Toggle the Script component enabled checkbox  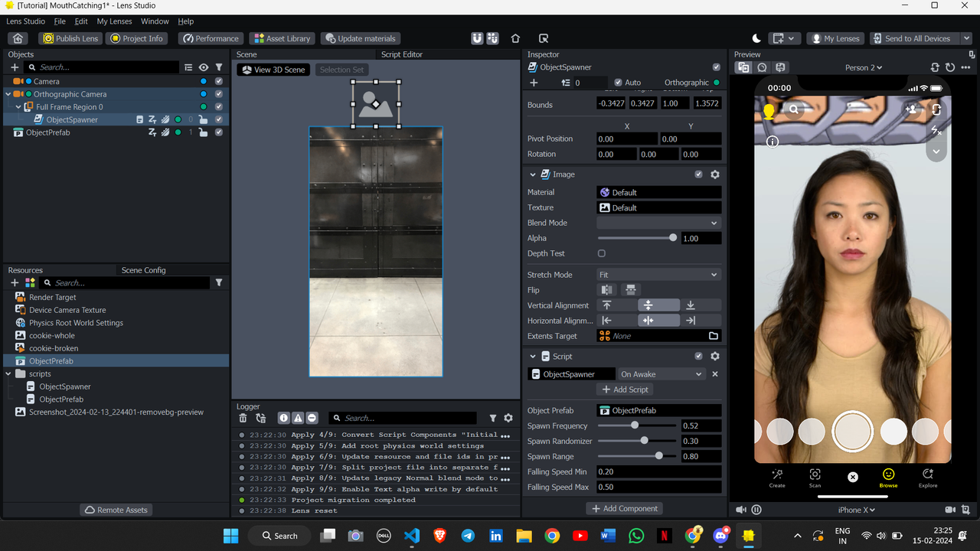click(698, 357)
